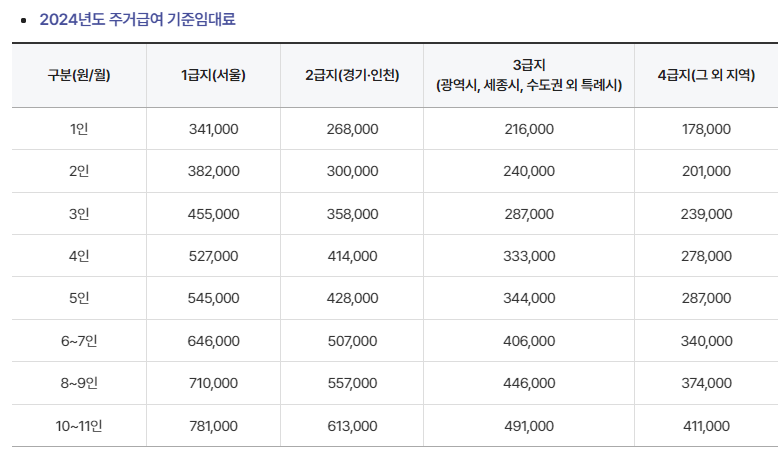Screen dimensions: 778x451
Task: Click the 333,000 cell
Action: click(529, 256)
